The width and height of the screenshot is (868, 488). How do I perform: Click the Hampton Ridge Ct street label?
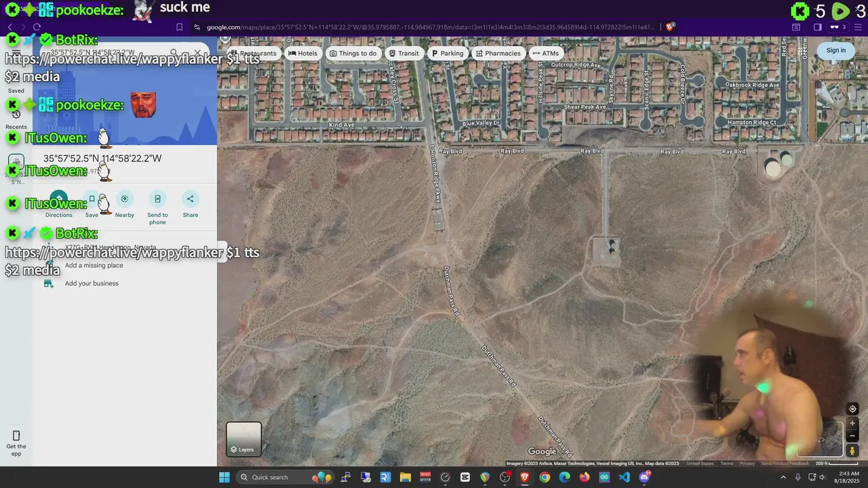pyautogui.click(x=751, y=123)
